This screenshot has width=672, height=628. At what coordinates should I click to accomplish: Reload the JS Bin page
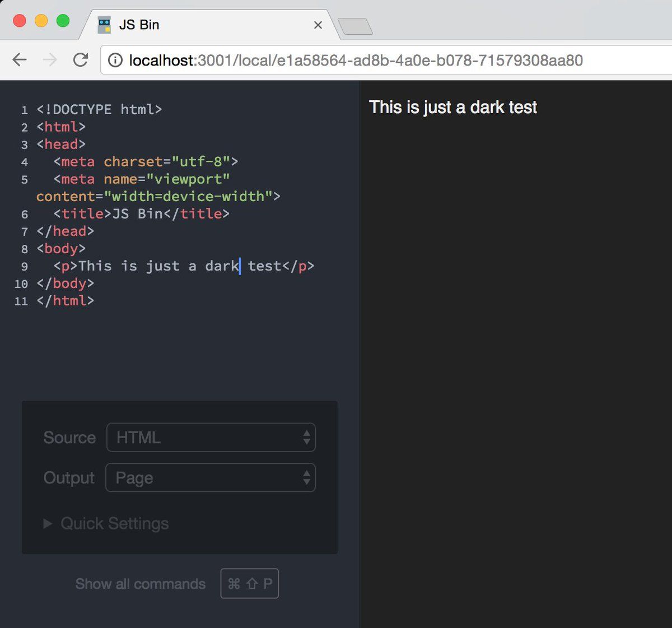coord(81,60)
